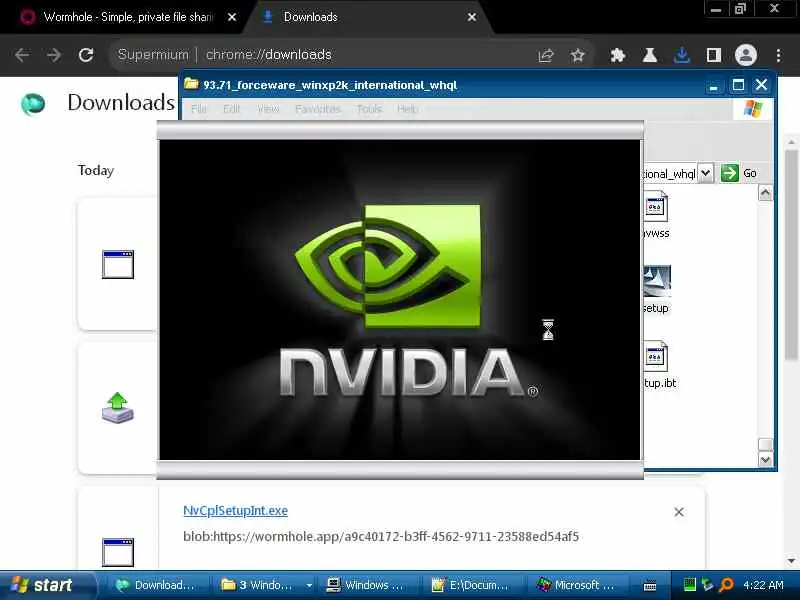Click the 4:22 AM system clock
The height and width of the screenshot is (600, 800).
[x=763, y=585]
